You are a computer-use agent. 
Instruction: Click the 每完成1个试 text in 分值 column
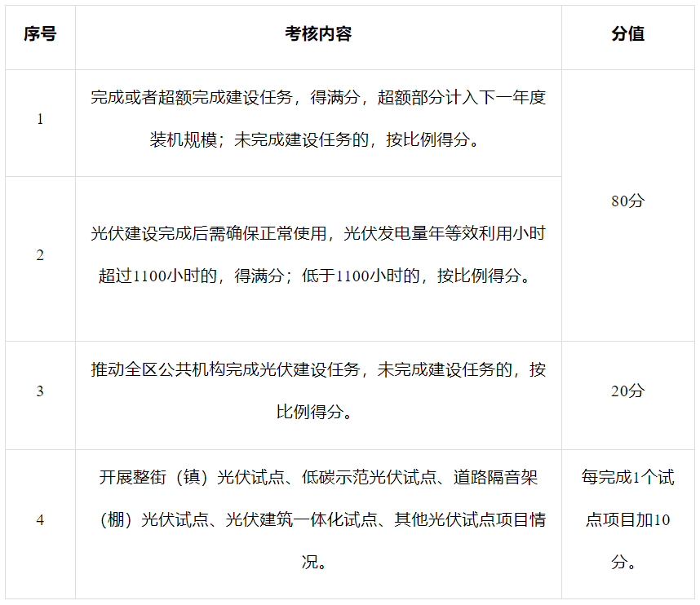(x=627, y=478)
